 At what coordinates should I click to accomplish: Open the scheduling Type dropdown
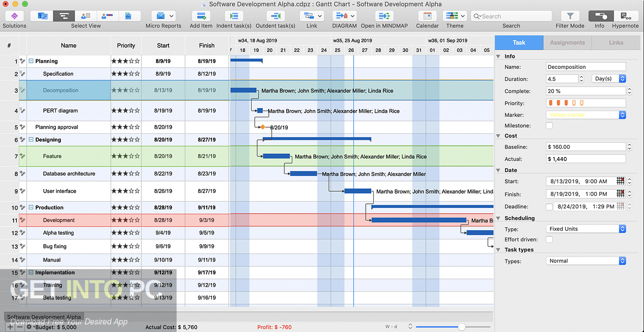586,229
